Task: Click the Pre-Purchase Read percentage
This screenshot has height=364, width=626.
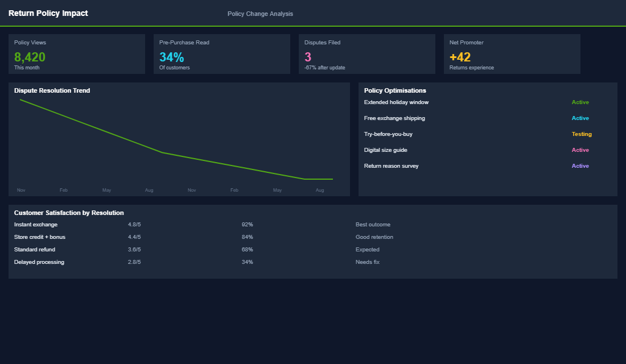Action: point(171,56)
